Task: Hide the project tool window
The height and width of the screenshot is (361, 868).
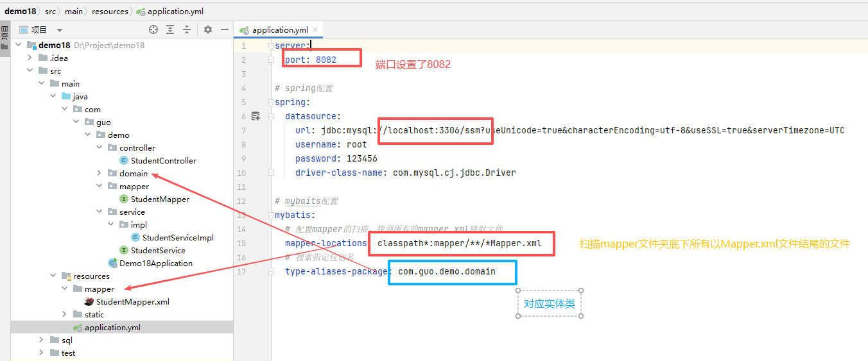Action: click(225, 29)
